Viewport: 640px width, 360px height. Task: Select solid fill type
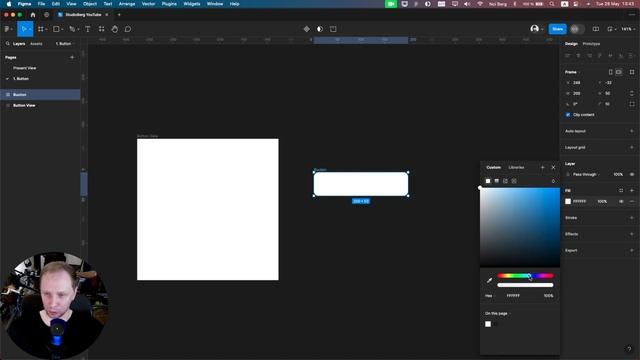click(x=488, y=181)
